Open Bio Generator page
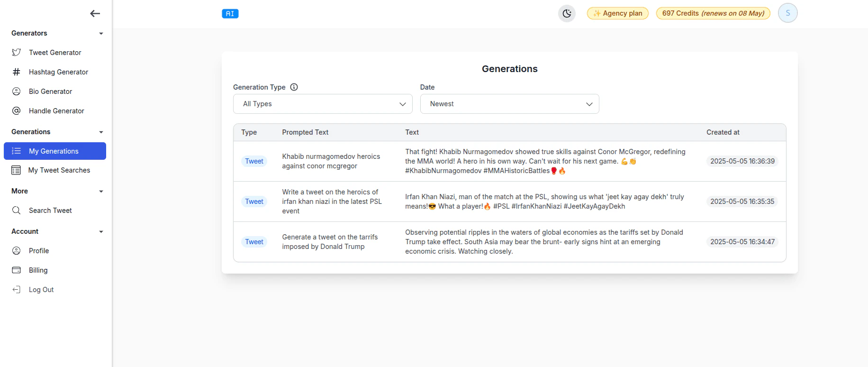Screen dimensions: 868x367 pyautogui.click(x=55, y=92)
